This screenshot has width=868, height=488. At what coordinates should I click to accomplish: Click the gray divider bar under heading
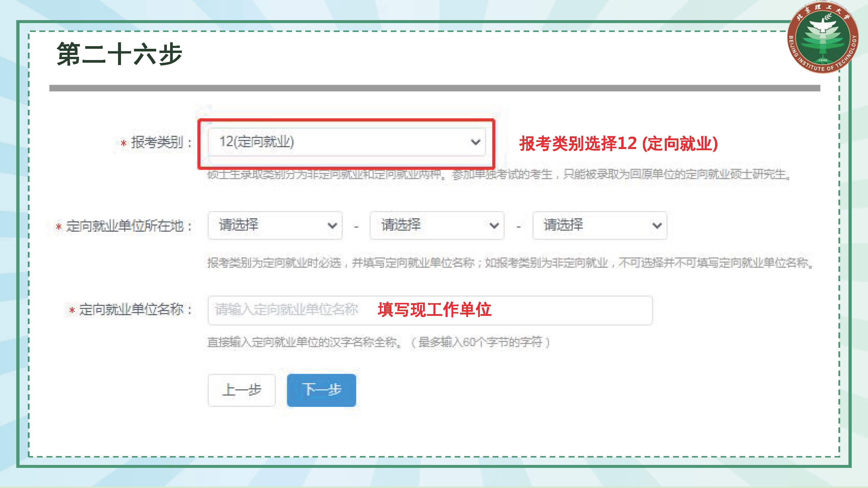coord(434,88)
